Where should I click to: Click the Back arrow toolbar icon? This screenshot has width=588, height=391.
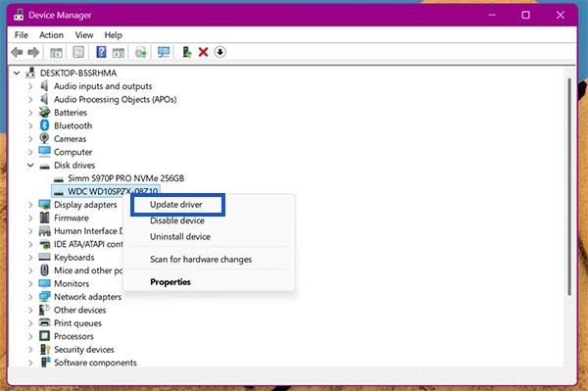[17, 52]
